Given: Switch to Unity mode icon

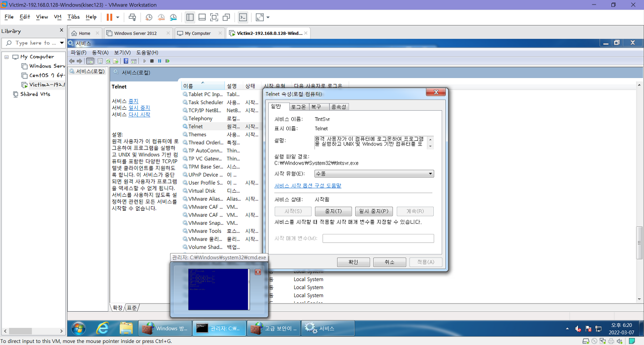Looking at the screenshot, I should [226, 17].
